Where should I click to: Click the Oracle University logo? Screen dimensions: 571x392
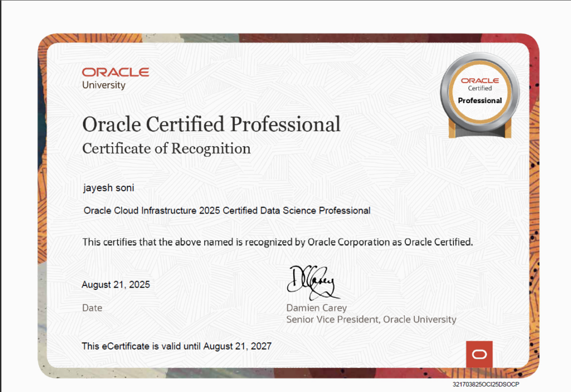[x=115, y=78]
